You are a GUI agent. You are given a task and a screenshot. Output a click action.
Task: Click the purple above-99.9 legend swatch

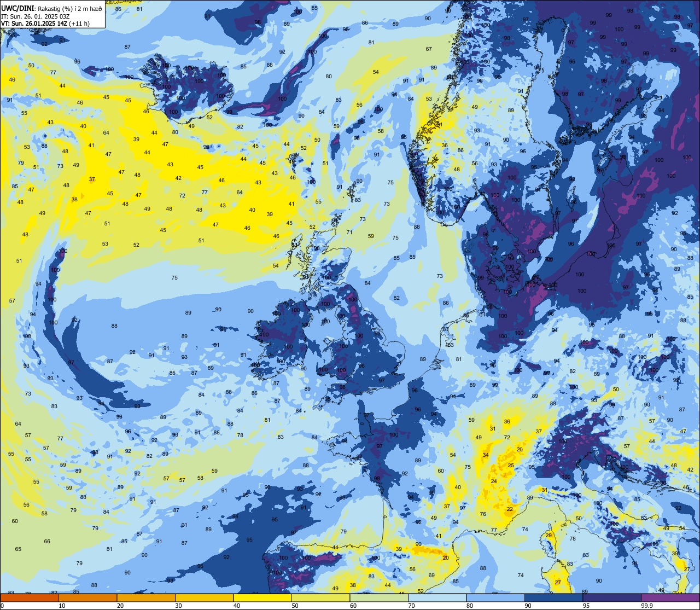670,598
